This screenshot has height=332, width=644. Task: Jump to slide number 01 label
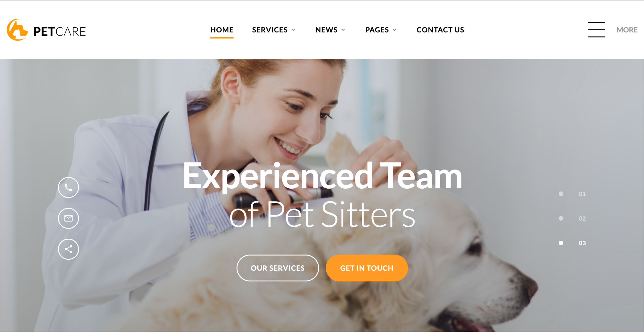pyautogui.click(x=582, y=194)
